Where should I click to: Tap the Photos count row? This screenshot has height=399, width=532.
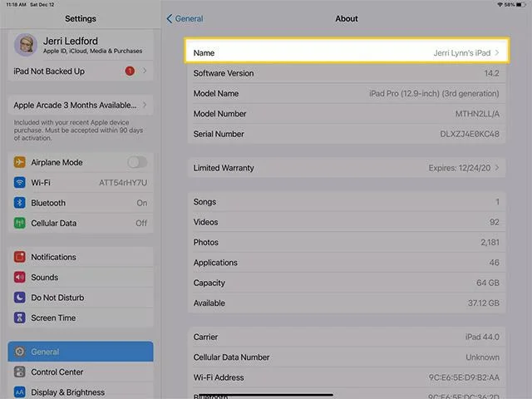pos(347,242)
